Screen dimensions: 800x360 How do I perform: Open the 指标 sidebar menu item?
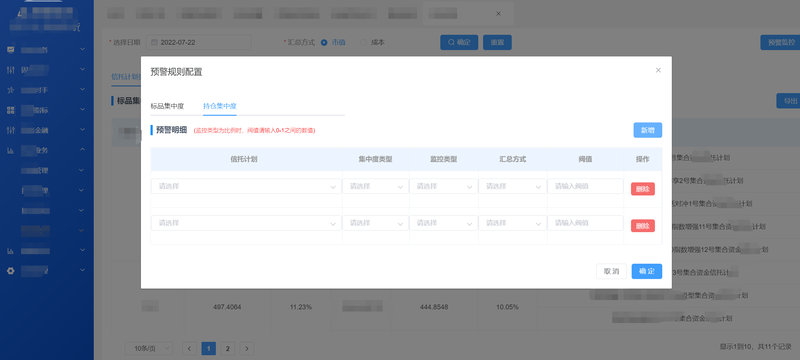pyautogui.click(x=47, y=110)
